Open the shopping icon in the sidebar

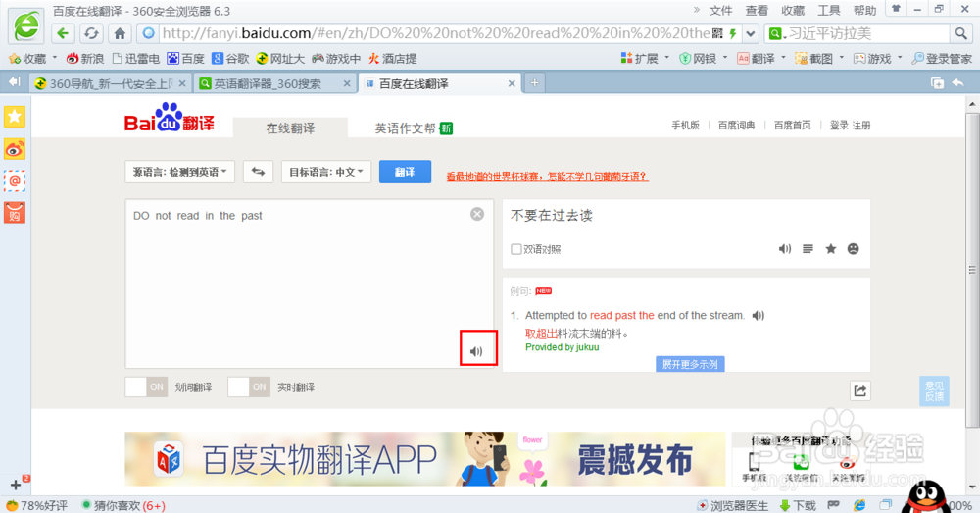15,213
